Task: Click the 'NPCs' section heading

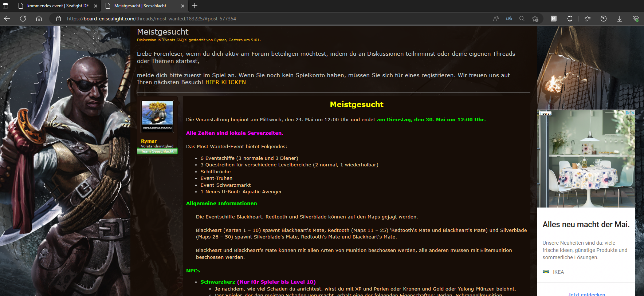Action: click(x=193, y=271)
